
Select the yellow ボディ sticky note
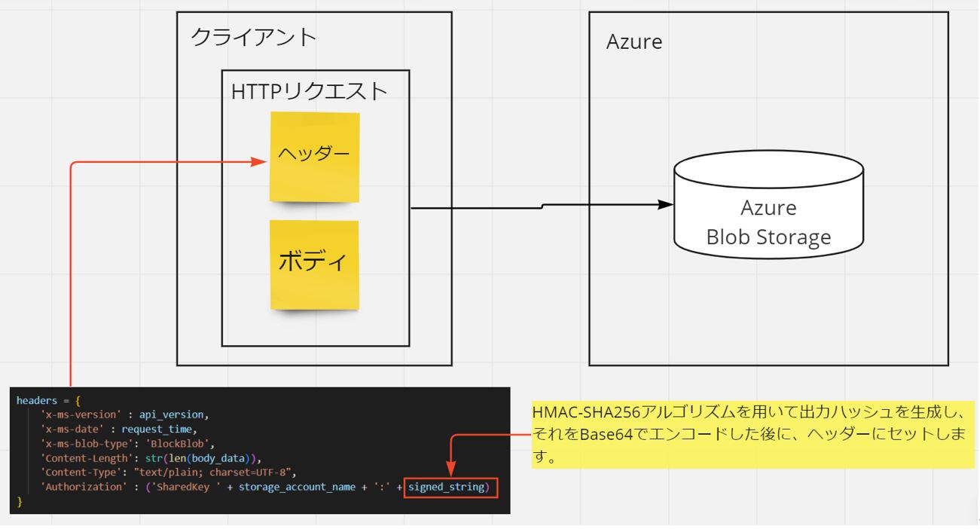[314, 264]
